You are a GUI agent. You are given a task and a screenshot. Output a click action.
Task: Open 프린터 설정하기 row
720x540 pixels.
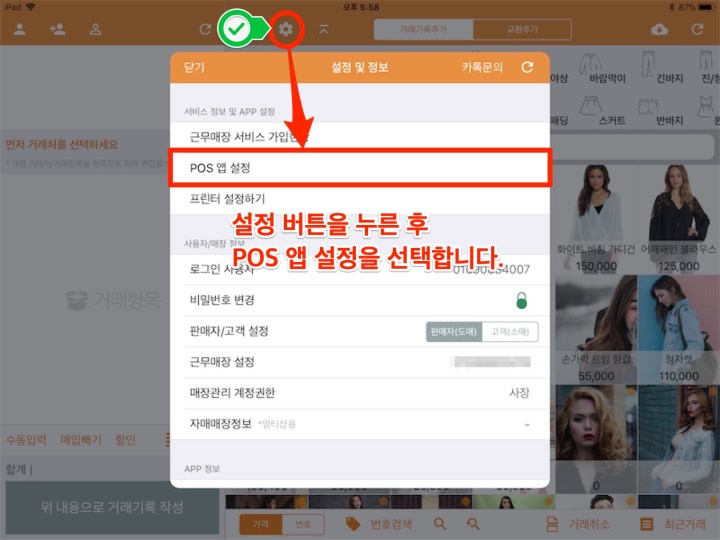[360, 199]
